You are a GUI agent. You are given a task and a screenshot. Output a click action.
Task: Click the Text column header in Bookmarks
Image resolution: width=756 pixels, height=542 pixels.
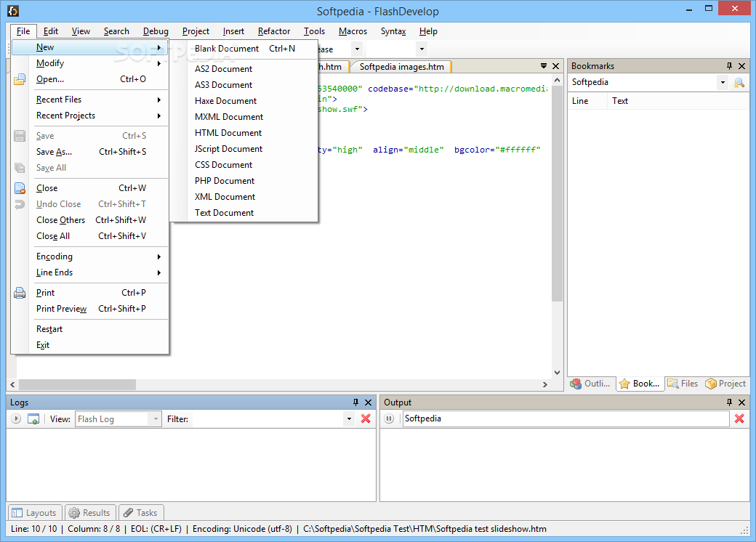point(677,101)
